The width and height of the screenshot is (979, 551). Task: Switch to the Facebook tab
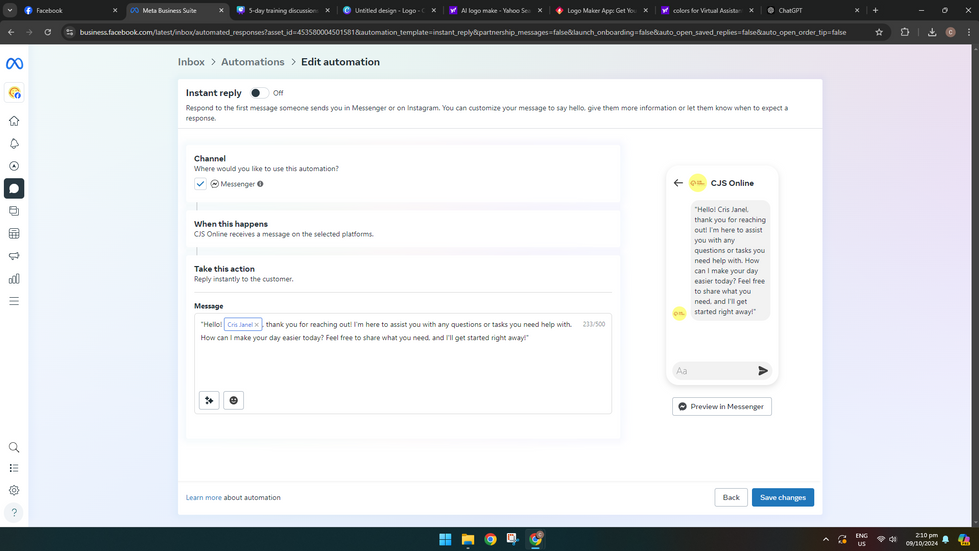pyautogui.click(x=71, y=11)
